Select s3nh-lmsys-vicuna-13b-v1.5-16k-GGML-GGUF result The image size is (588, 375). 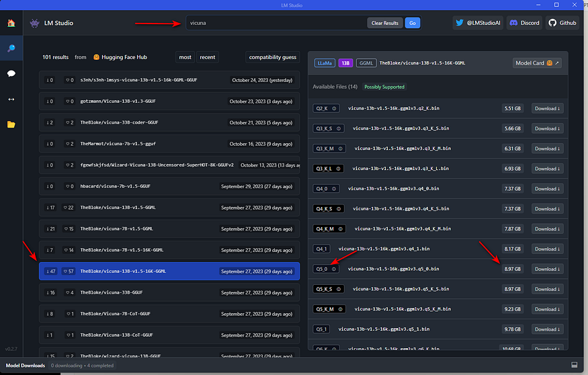tap(169, 80)
